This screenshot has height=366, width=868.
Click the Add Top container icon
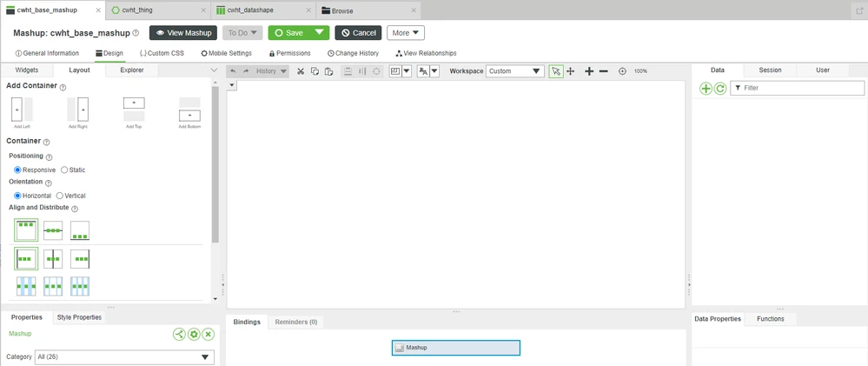click(134, 110)
